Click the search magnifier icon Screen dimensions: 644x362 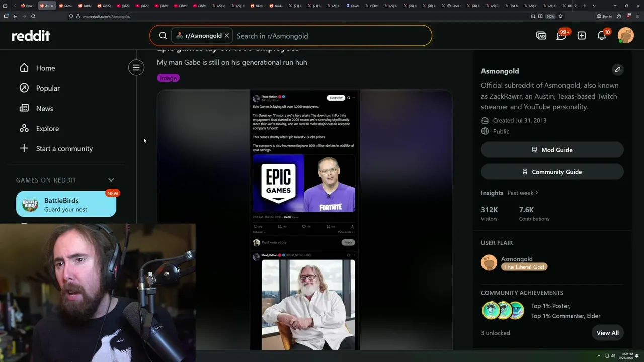[x=163, y=36]
